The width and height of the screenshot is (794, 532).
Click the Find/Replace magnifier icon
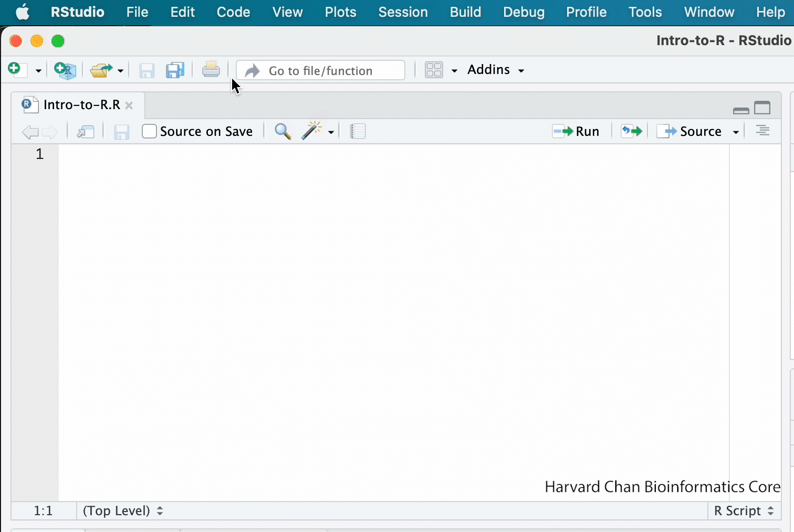pos(283,131)
